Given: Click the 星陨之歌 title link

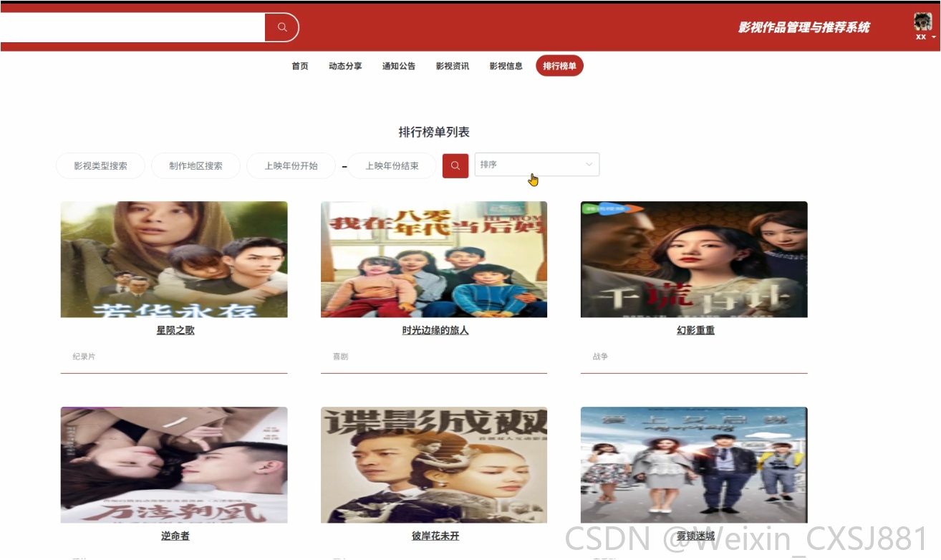Looking at the screenshot, I should click(175, 331).
